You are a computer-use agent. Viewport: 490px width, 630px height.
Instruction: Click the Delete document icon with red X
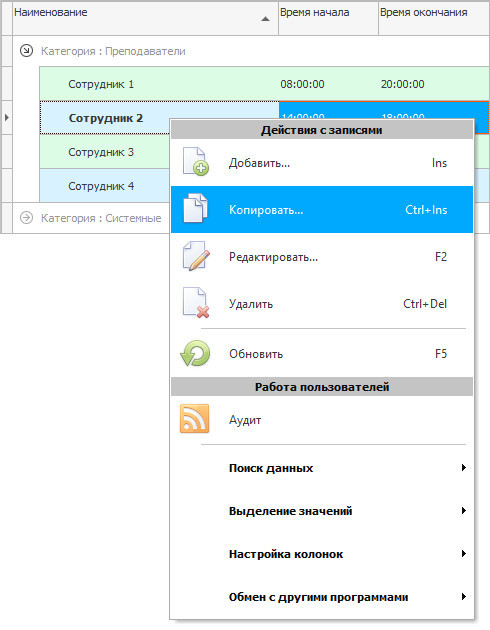196,303
